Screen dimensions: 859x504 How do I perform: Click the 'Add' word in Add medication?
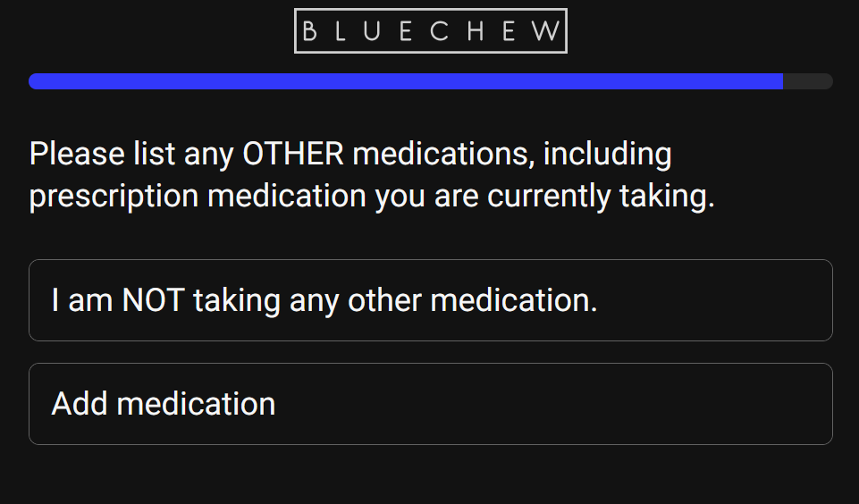click(x=79, y=404)
